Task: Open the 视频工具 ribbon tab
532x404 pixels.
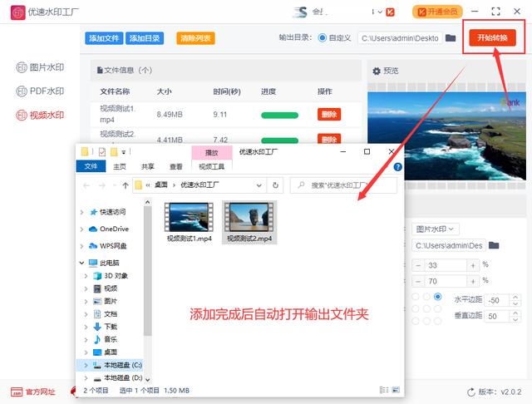Action: click(x=212, y=166)
